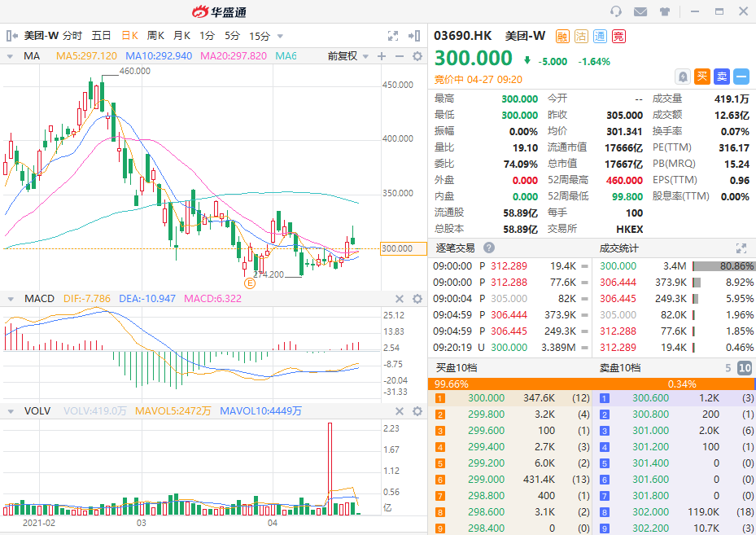Switch to 周K weekly chart tab
The width and height of the screenshot is (756, 535).
[x=155, y=36]
